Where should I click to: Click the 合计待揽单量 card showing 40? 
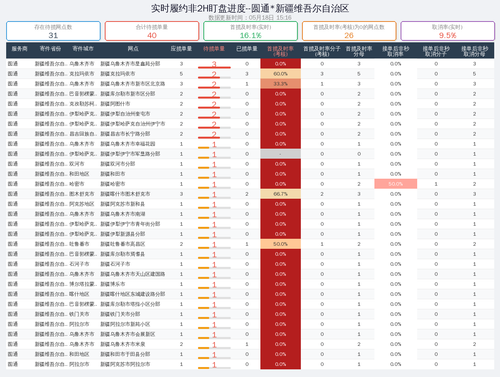pyautogui.click(x=152, y=31)
